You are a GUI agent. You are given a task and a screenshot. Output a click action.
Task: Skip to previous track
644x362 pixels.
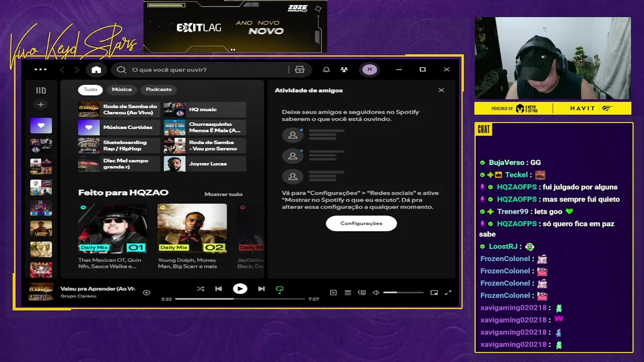point(218,289)
